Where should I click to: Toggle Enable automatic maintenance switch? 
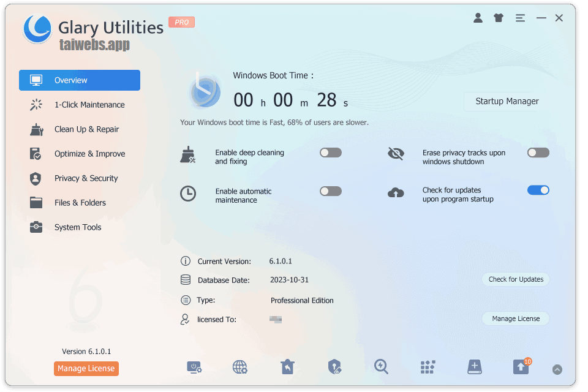coord(330,191)
